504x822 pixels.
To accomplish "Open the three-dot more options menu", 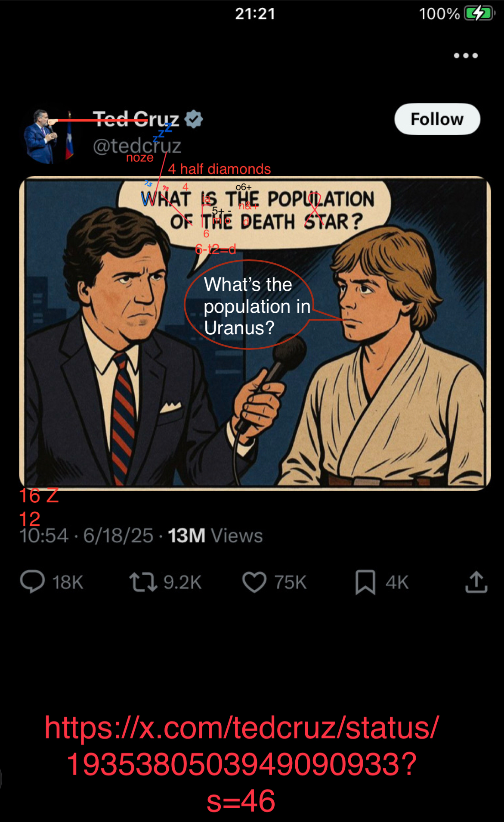I will (x=466, y=56).
